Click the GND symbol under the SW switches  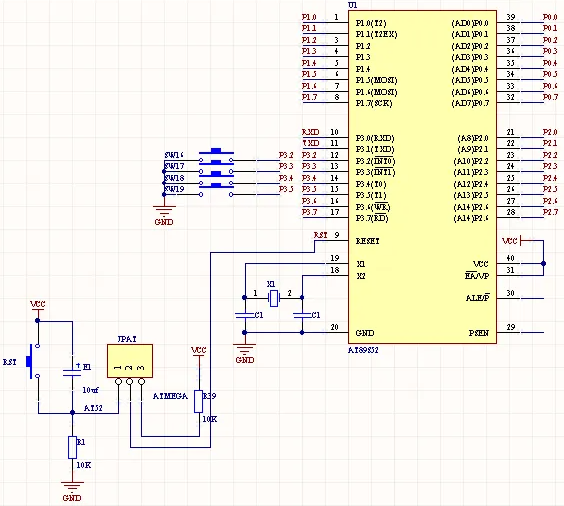click(x=164, y=215)
